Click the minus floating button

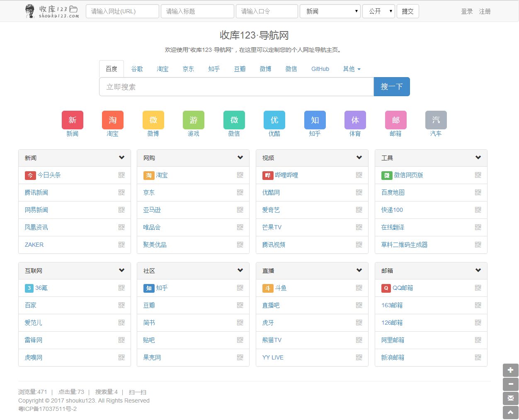511,384
